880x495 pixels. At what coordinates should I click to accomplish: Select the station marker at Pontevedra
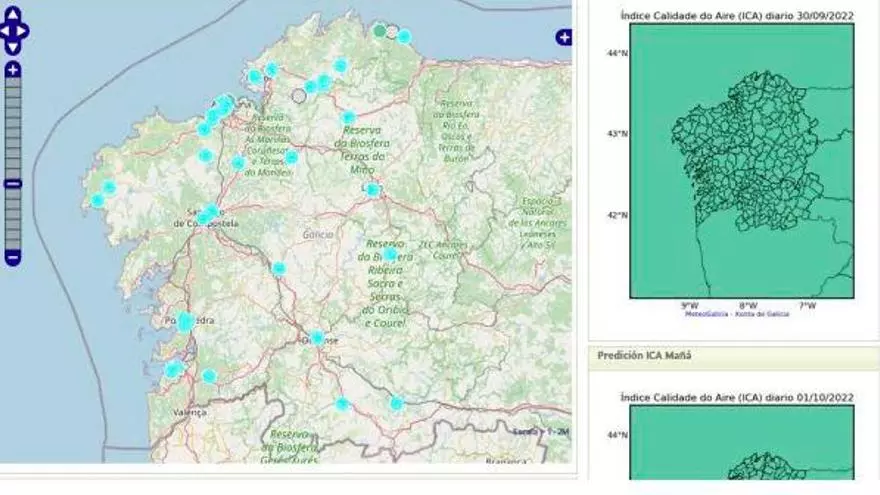coord(186,322)
